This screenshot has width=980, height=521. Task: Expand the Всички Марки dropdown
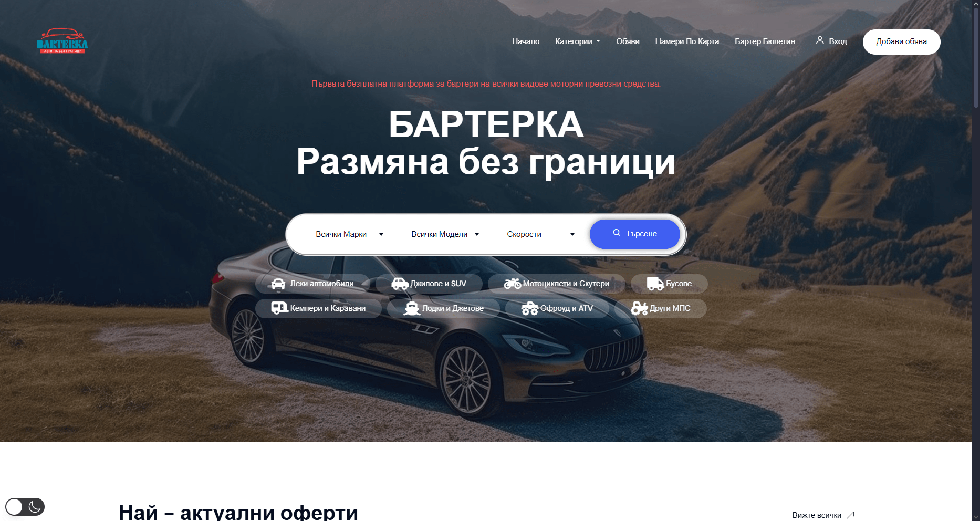coord(349,234)
